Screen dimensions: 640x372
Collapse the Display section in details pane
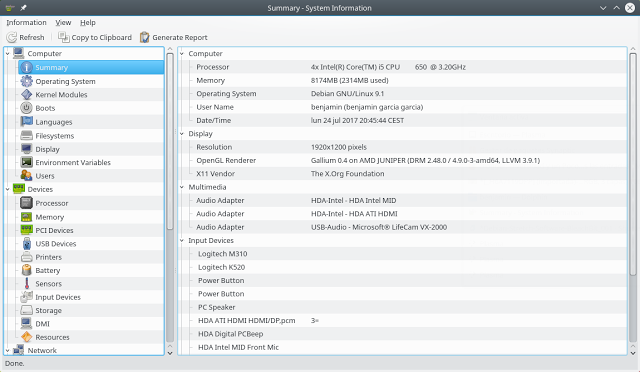click(182, 134)
